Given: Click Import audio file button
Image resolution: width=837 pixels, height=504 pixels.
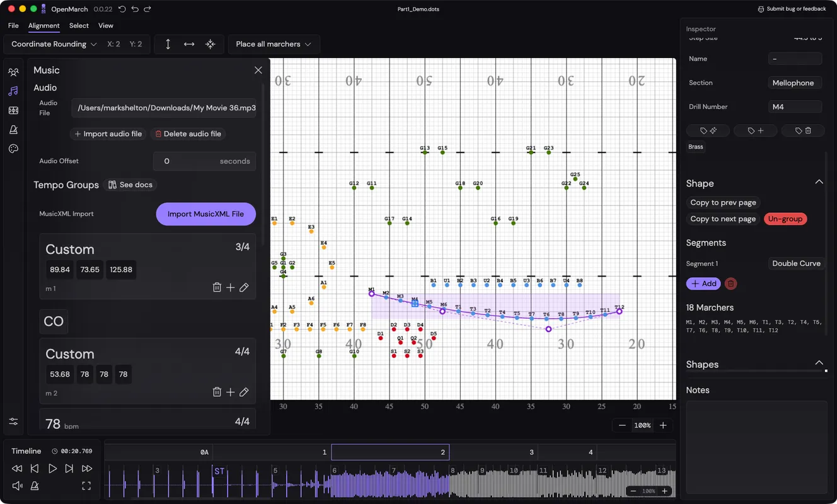Looking at the screenshot, I should 108,134.
